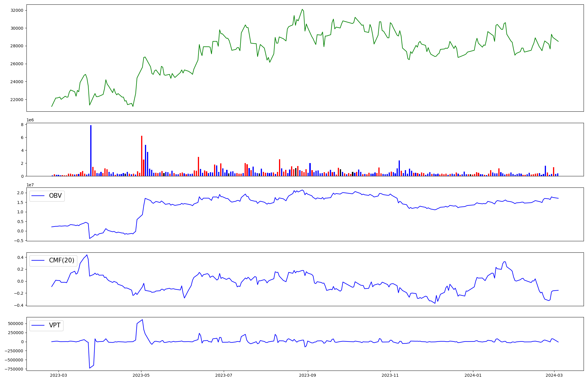Click the 2023-05 x-axis date label
588x382 pixels.
coord(141,375)
